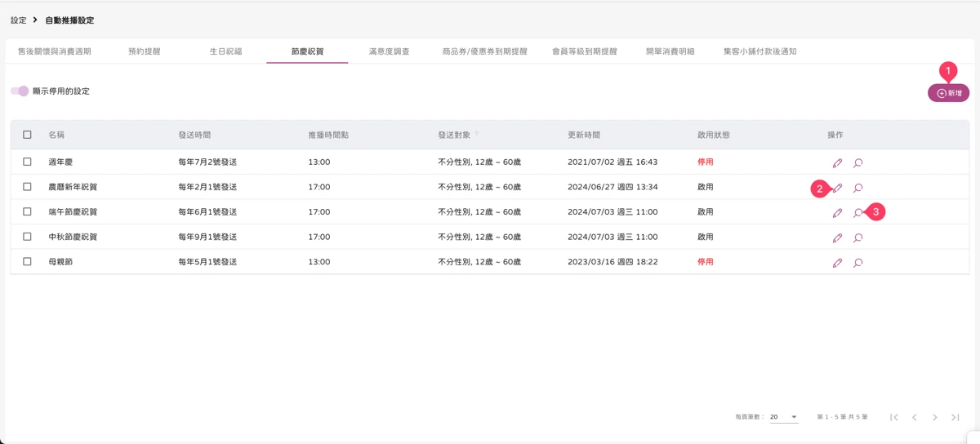Click 2024/06/27 週四 13:34 timestamp
This screenshot has width=980, height=444.
coord(612,187)
